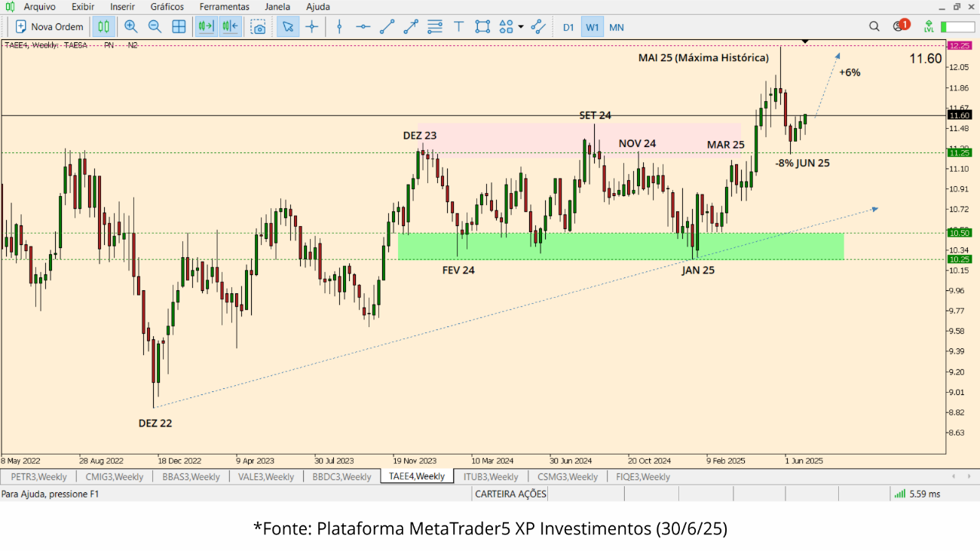This screenshot has height=551, width=980.
Task: Switch to VALE3,Weekly chart tab
Action: tap(266, 476)
